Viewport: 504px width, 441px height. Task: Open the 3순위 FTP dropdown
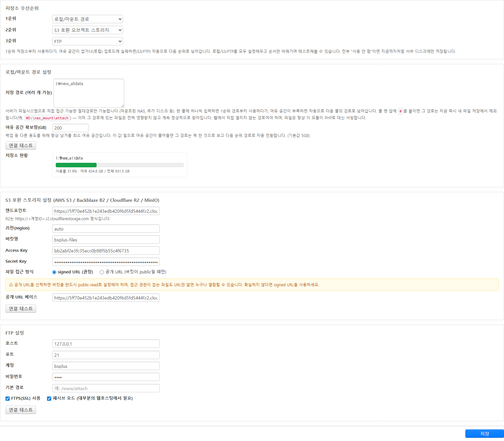[x=87, y=41]
